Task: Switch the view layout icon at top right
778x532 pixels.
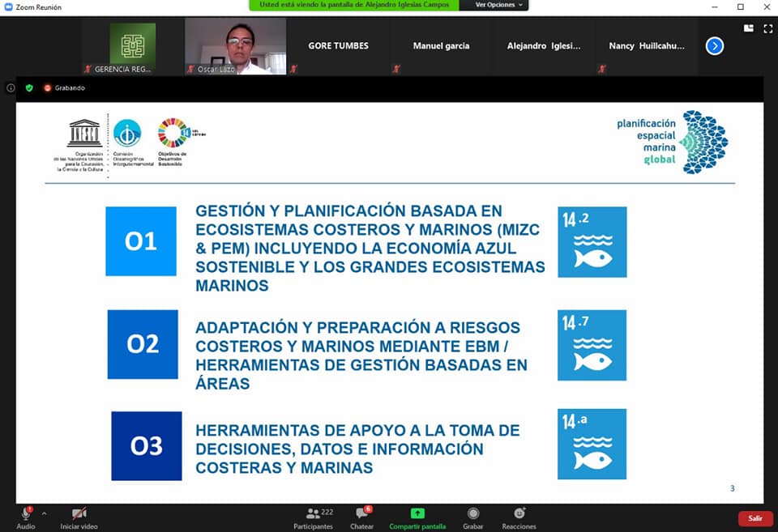Action: pos(748,28)
